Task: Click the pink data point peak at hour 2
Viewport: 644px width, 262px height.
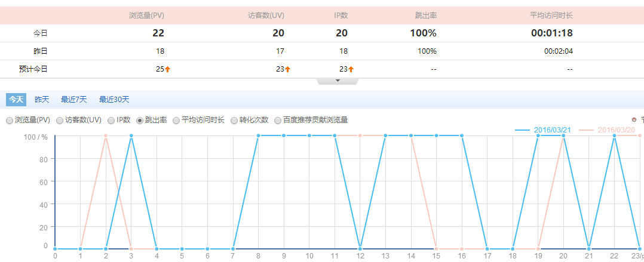Action: pos(106,135)
